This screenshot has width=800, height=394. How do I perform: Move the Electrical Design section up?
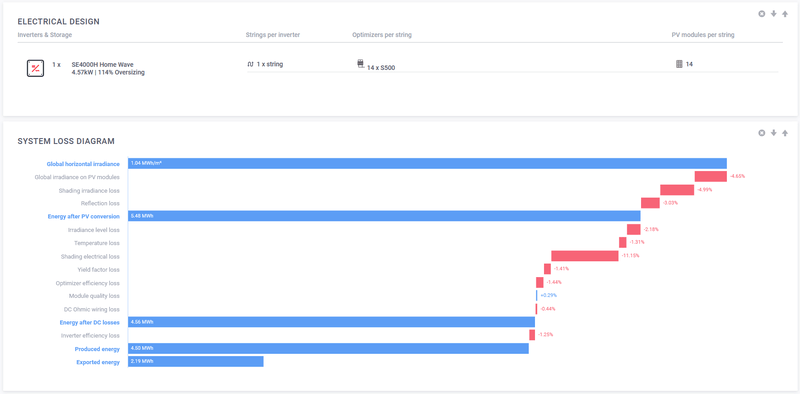[785, 14]
